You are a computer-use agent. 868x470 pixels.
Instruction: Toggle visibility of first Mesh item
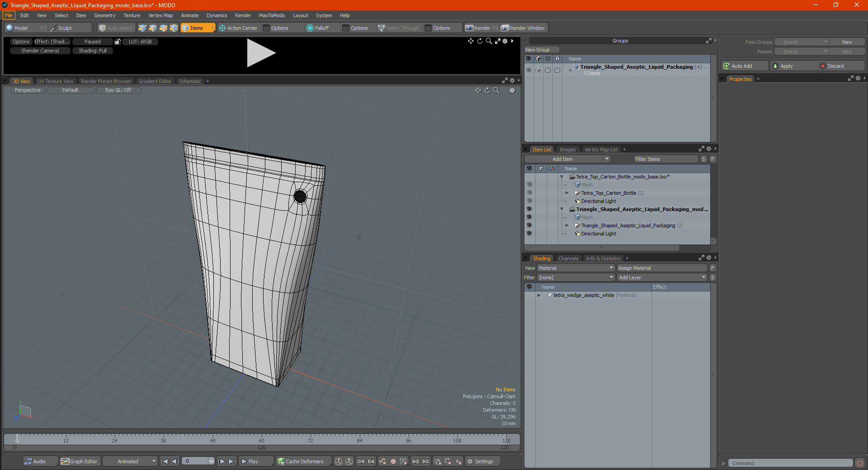click(x=529, y=185)
